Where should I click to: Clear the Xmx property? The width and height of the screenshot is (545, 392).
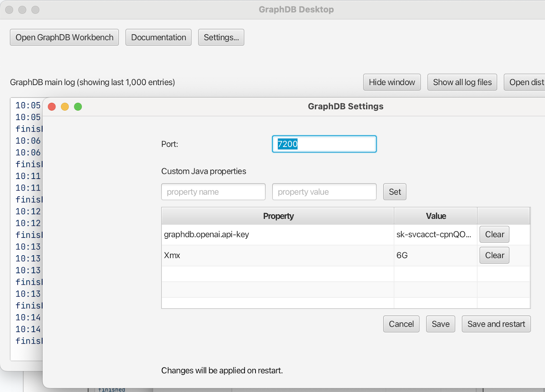click(495, 255)
